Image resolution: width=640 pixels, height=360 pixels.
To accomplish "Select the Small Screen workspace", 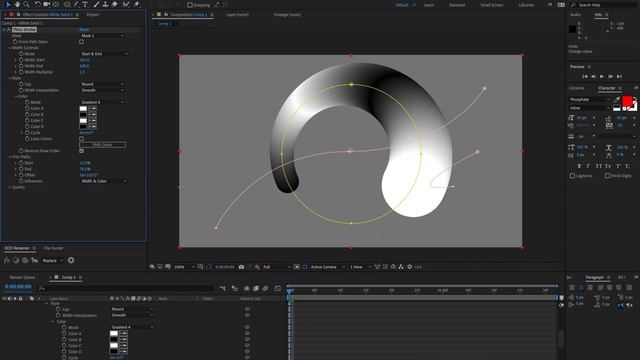I will coord(492,5).
